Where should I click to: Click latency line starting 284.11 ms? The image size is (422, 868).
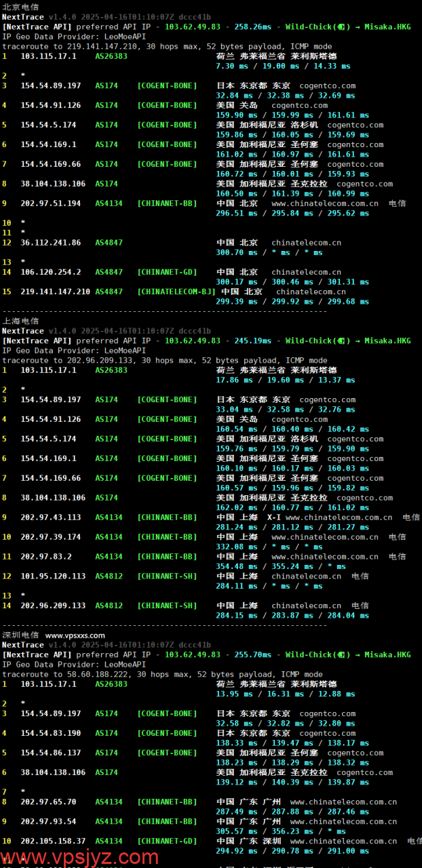(x=269, y=586)
